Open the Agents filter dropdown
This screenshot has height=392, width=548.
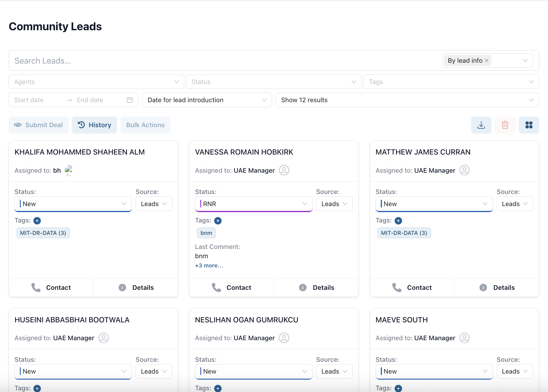pyautogui.click(x=96, y=82)
